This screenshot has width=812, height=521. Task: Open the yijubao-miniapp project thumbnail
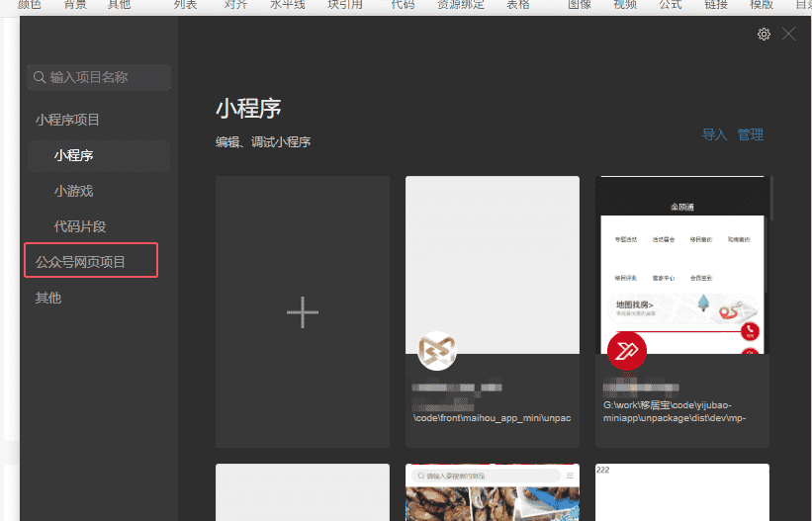(682, 265)
